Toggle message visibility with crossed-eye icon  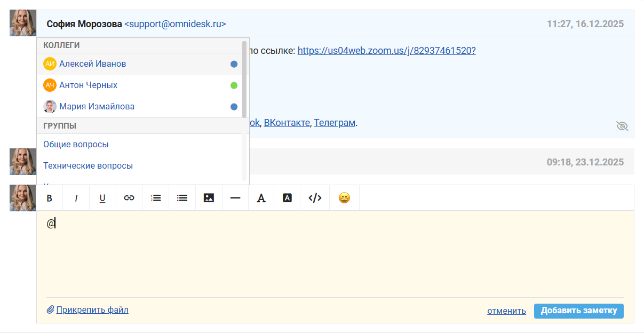[622, 126]
